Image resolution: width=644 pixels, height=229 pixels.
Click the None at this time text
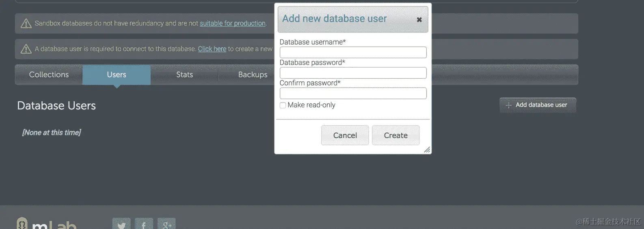52,133
